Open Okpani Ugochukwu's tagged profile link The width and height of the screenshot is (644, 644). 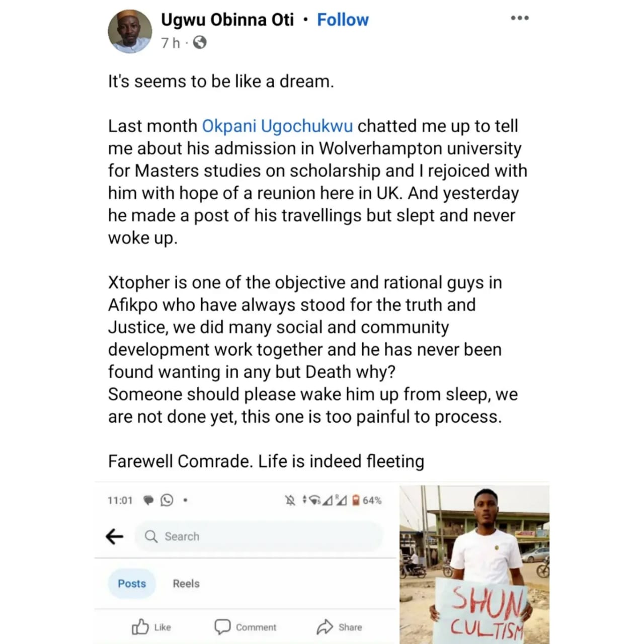277,126
